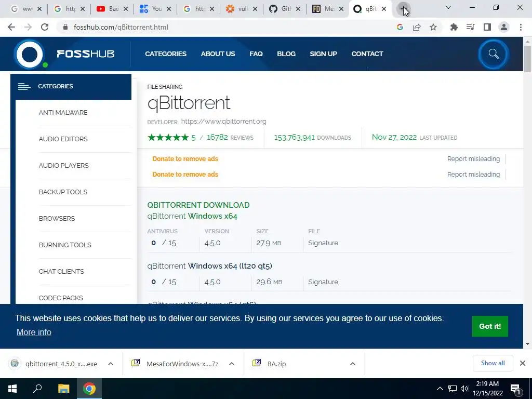Open the second Donate to remove ads link
The image size is (532, 399).
pyautogui.click(x=185, y=175)
